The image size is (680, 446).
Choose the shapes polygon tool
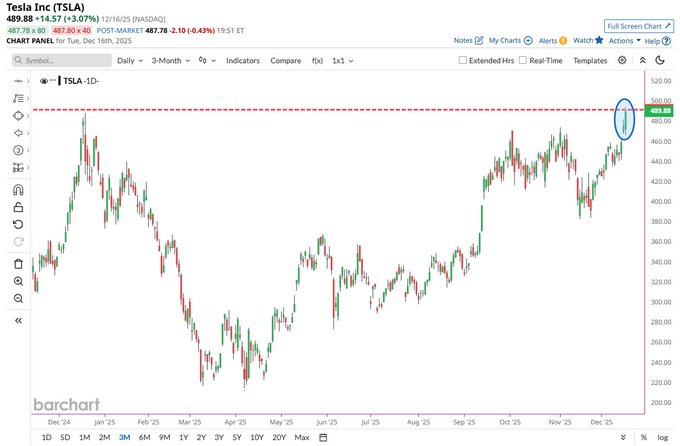(x=18, y=116)
